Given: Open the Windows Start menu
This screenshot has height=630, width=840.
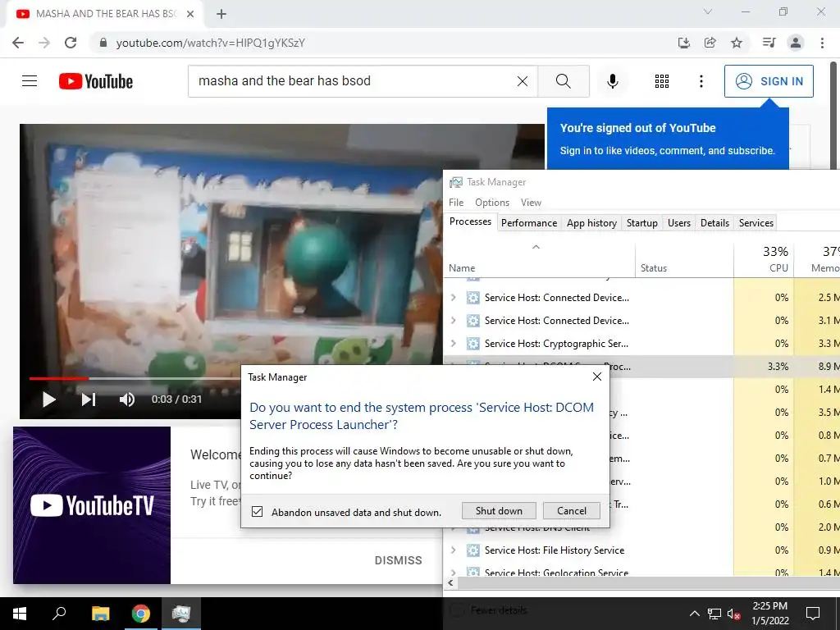Looking at the screenshot, I should click(x=20, y=614).
